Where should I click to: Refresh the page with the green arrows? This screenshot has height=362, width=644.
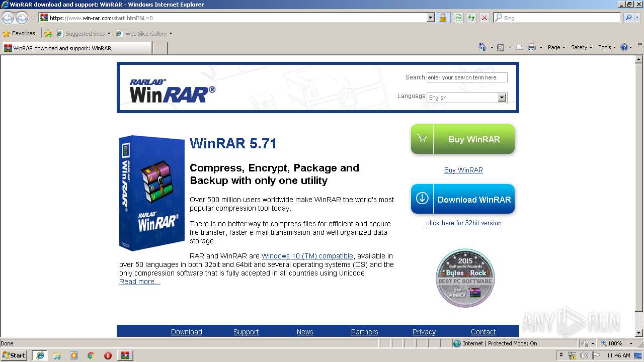click(471, 18)
